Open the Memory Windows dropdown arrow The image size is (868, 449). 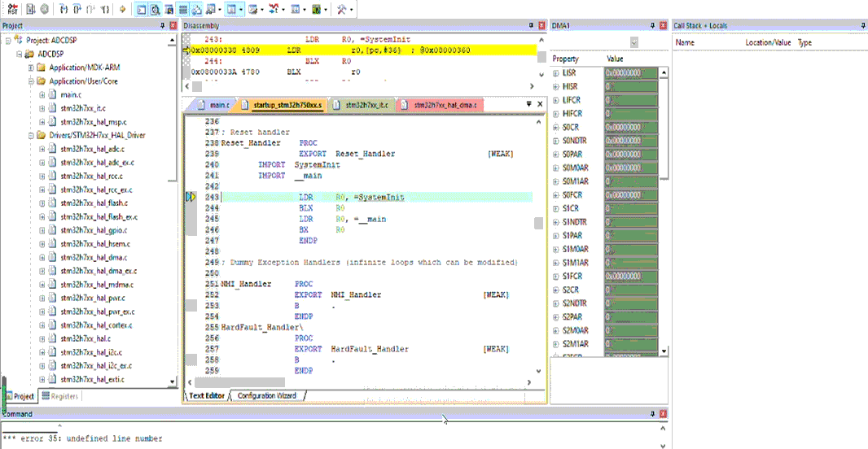(241, 9)
